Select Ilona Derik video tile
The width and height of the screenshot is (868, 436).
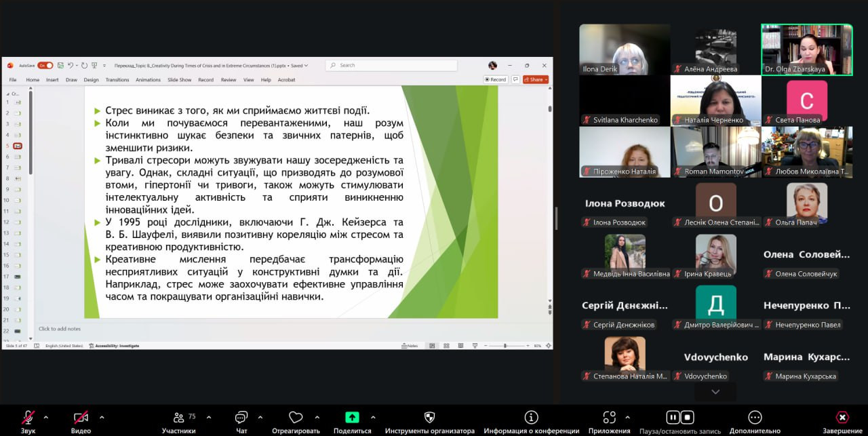625,49
